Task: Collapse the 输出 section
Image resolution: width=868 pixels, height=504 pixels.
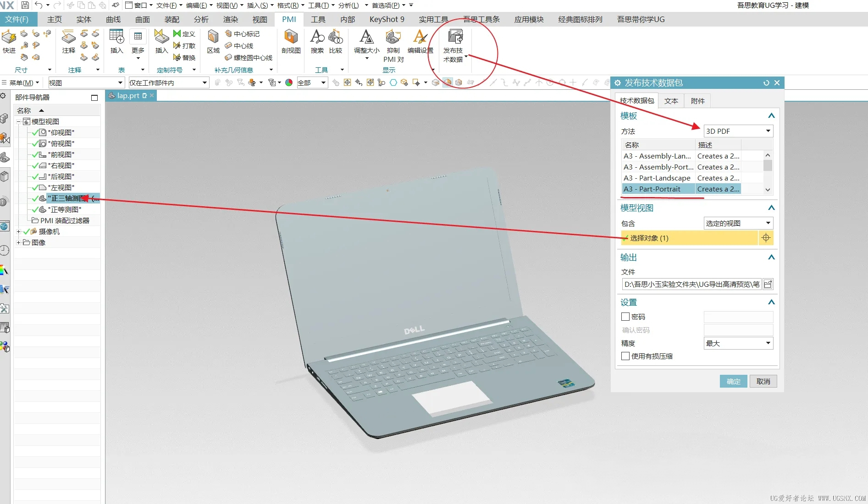Action: coord(771,257)
